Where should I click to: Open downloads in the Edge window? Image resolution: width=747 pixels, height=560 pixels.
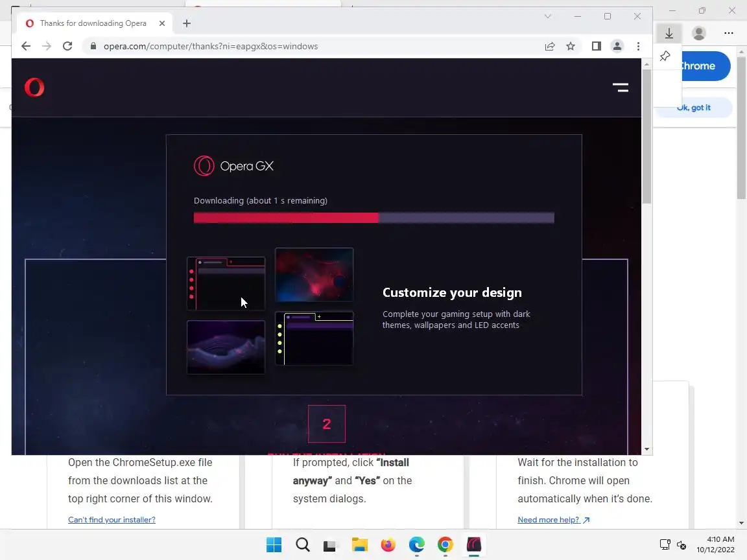pos(669,33)
